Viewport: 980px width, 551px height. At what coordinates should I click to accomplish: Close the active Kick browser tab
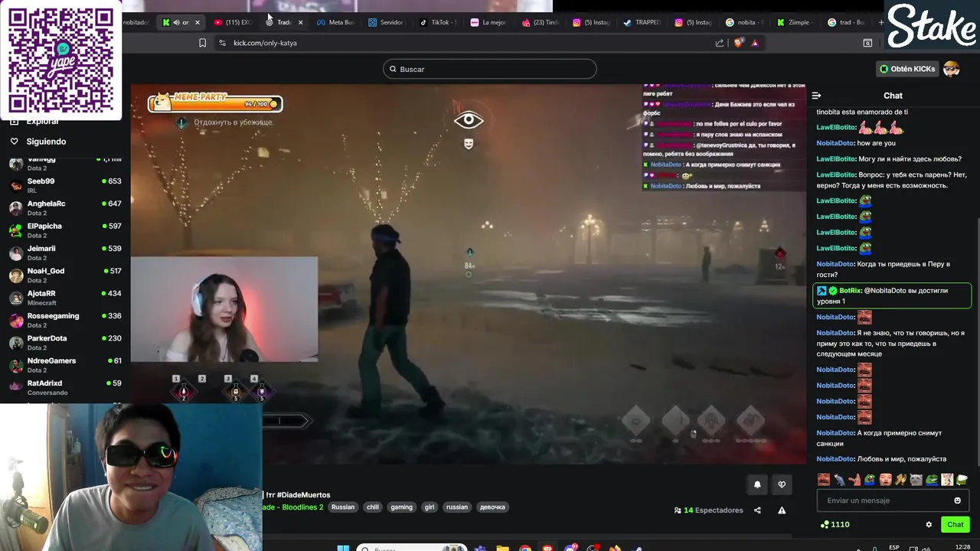pos(197,22)
